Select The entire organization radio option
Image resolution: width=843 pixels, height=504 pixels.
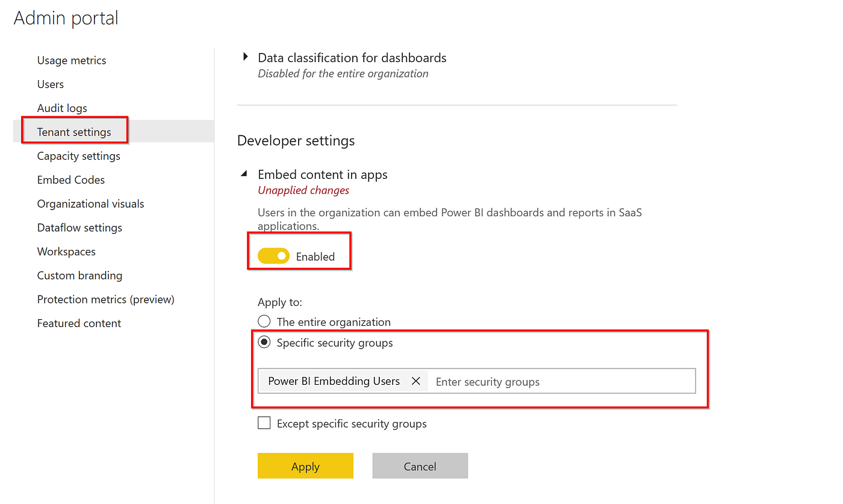(x=264, y=322)
